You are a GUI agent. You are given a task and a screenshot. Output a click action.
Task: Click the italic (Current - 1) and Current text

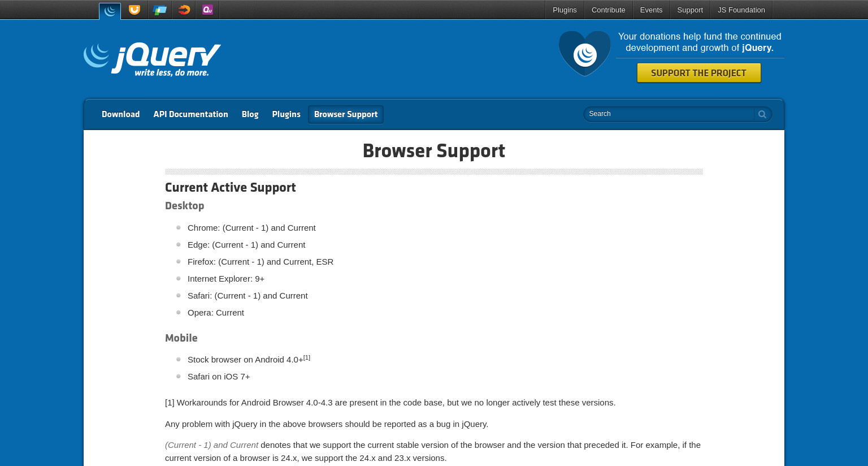[x=211, y=445]
